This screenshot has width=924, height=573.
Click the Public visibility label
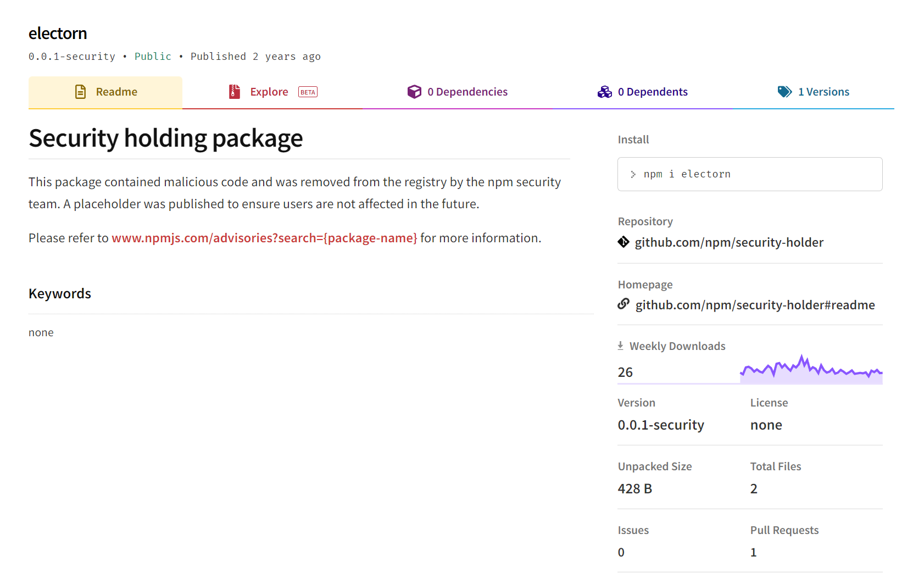pyautogui.click(x=153, y=57)
